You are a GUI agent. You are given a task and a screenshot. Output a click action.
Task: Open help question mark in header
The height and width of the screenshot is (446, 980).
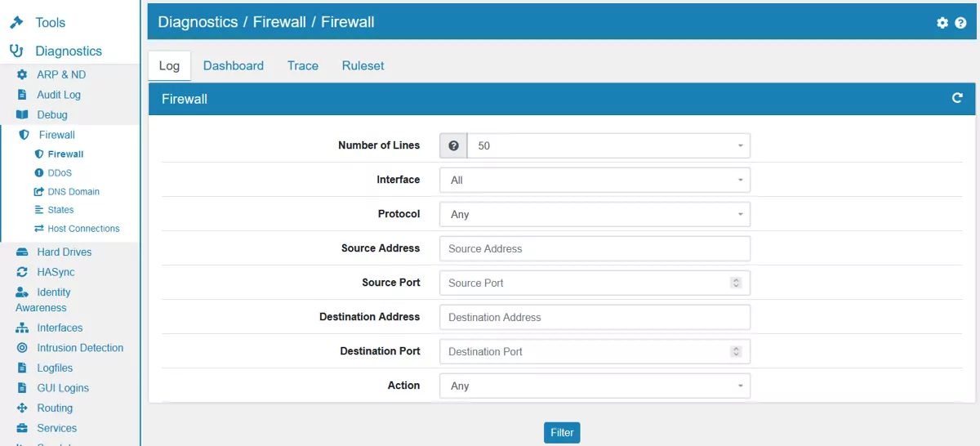tap(960, 23)
